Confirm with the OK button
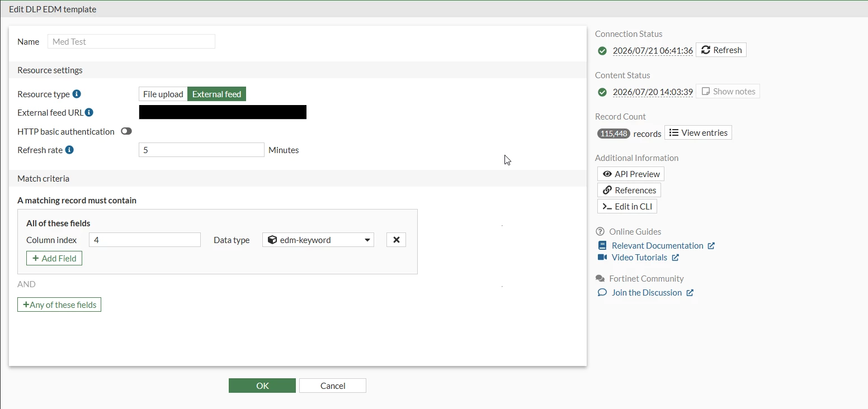Viewport: 868px width, 409px height. (262, 386)
